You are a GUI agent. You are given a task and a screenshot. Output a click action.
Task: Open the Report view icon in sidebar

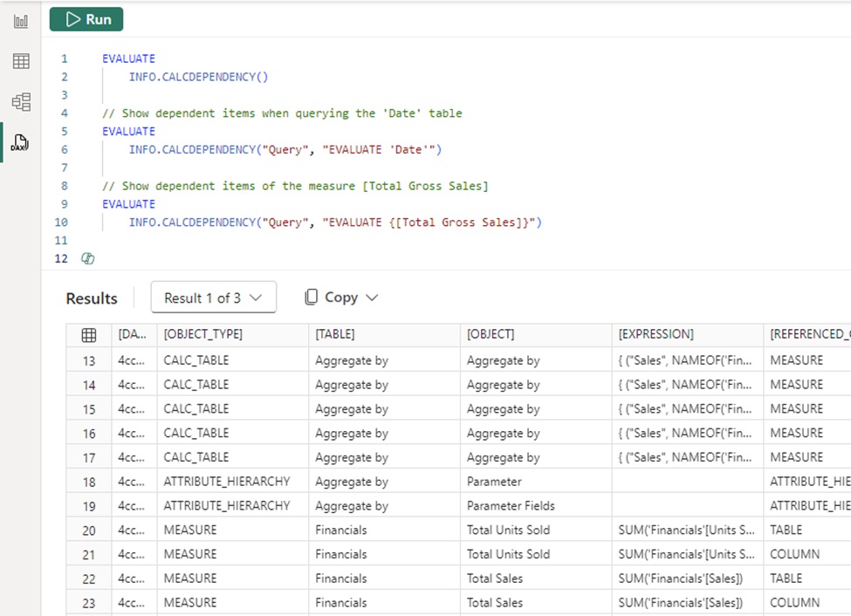click(x=21, y=22)
